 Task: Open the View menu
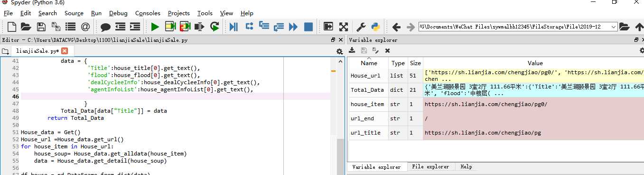click(227, 13)
